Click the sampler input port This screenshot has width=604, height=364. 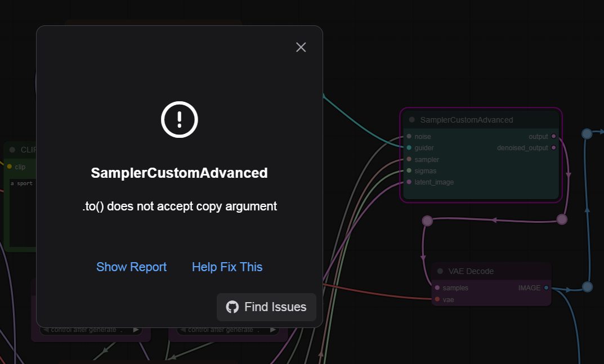(x=409, y=160)
